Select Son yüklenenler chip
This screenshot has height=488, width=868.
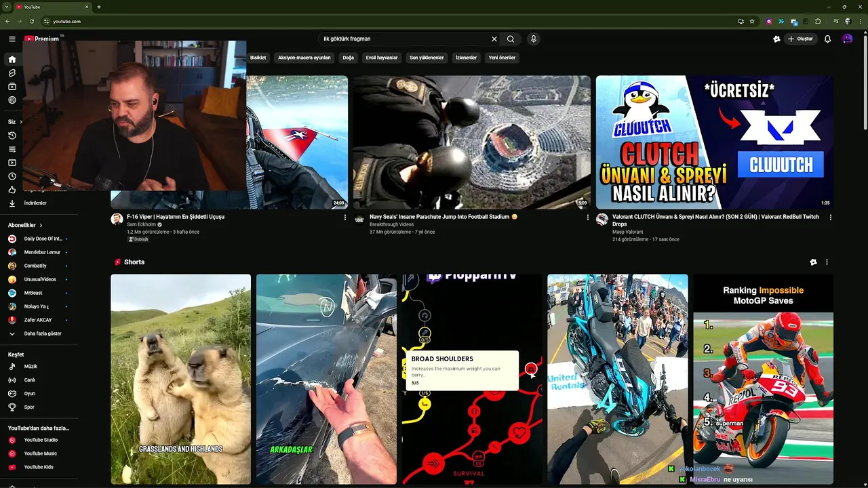[427, 58]
